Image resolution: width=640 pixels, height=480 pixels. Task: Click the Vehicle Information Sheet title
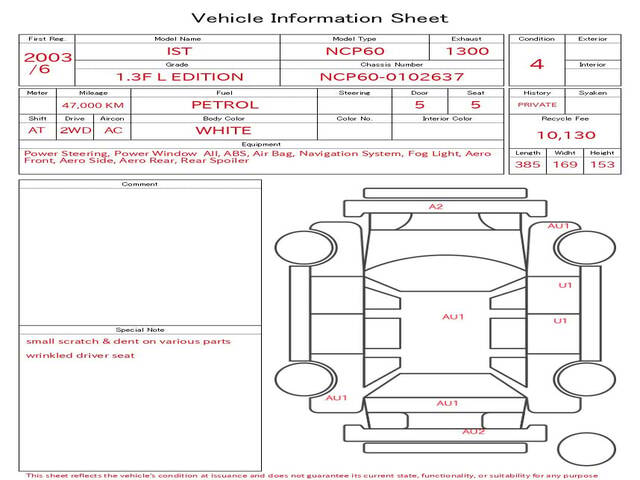click(319, 18)
